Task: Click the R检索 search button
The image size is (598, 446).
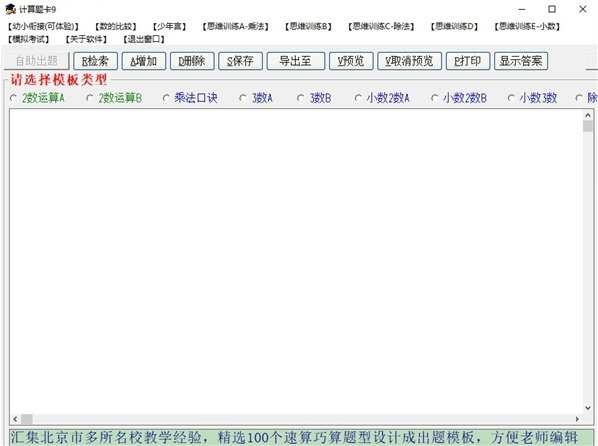Action: tap(95, 61)
